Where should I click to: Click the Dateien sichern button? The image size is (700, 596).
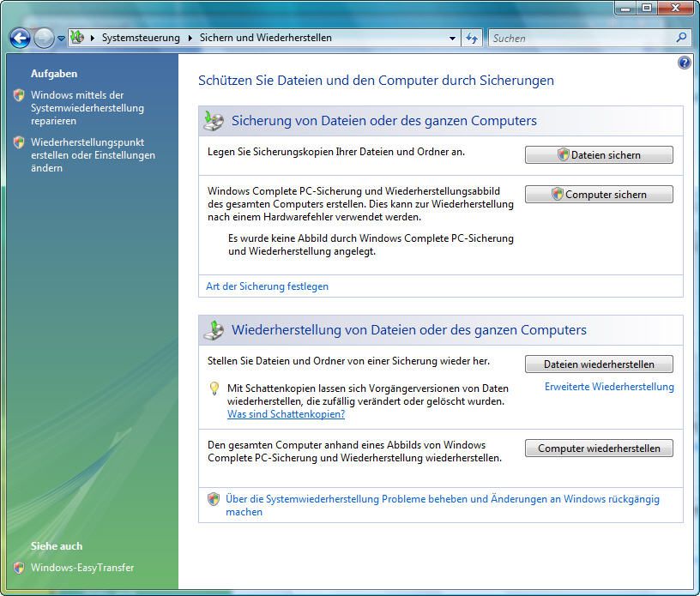[599, 155]
